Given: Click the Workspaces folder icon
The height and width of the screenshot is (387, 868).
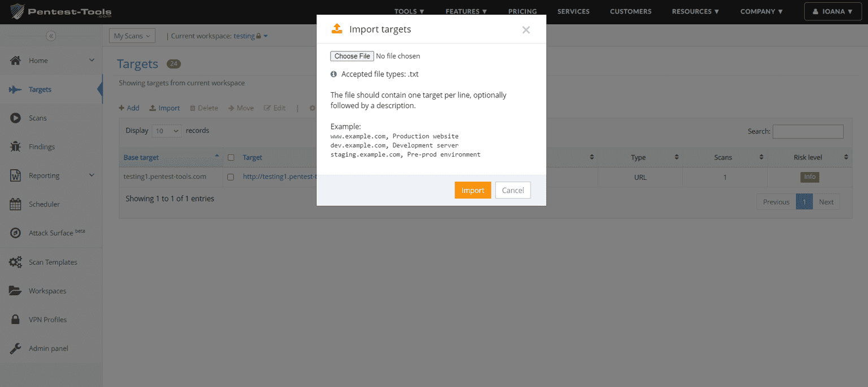Looking at the screenshot, I should [x=15, y=290].
